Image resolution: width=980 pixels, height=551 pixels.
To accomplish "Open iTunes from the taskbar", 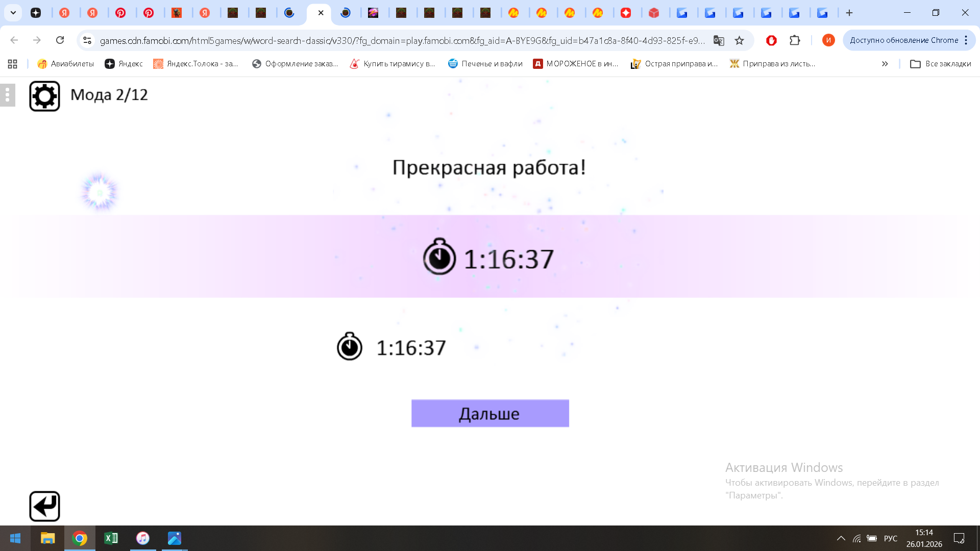I will click(x=142, y=538).
